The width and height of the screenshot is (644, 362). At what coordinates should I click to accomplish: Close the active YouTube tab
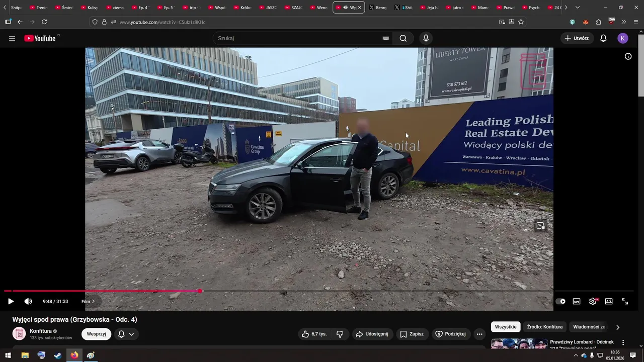(x=359, y=8)
